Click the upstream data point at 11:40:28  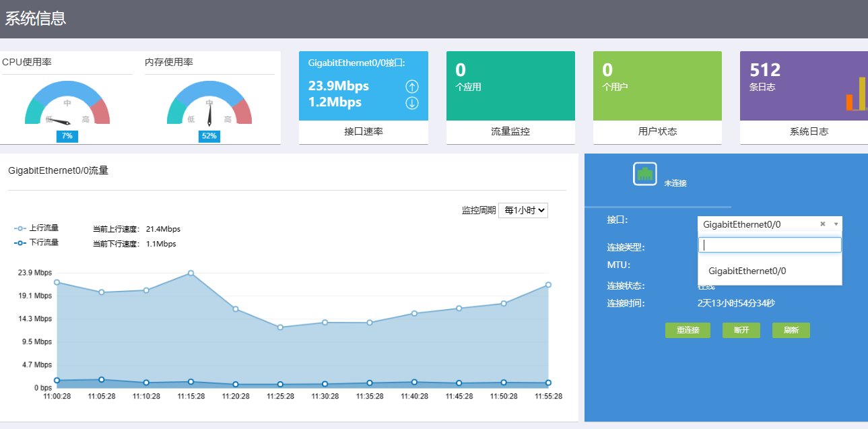(414, 313)
